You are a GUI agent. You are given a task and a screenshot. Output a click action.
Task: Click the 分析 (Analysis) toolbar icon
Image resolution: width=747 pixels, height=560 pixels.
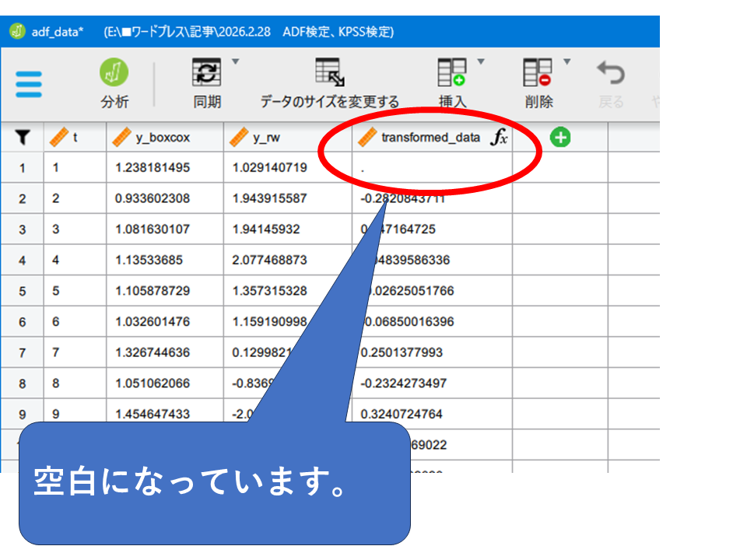[x=114, y=74]
